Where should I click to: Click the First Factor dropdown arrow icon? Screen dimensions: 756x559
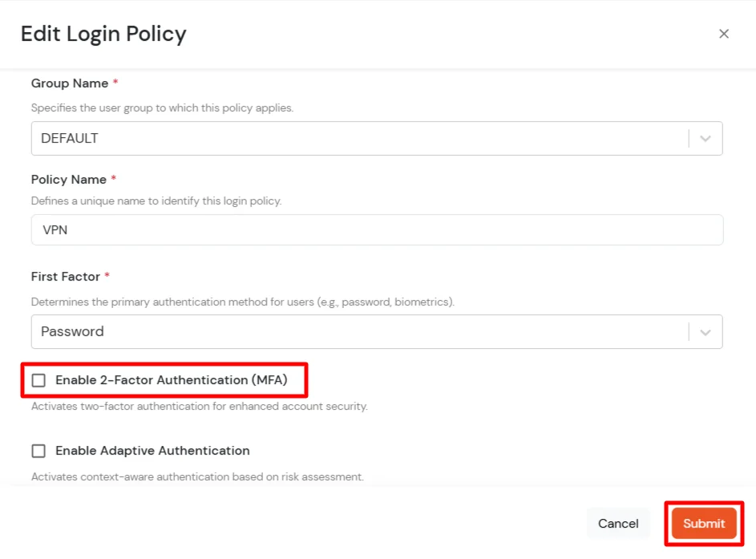pyautogui.click(x=705, y=331)
